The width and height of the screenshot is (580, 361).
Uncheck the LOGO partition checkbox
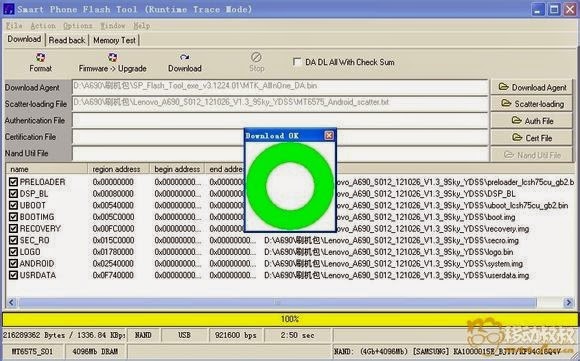pos(14,252)
